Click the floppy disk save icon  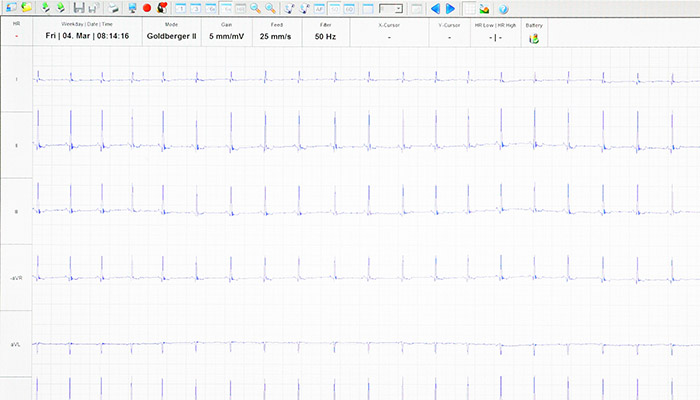point(78,8)
